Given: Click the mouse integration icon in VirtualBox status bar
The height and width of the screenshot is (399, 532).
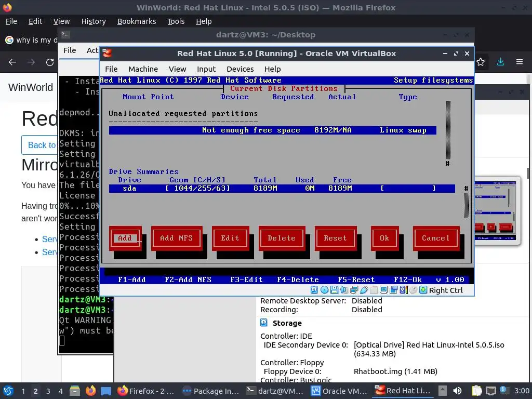Looking at the screenshot, I should click(x=413, y=290).
